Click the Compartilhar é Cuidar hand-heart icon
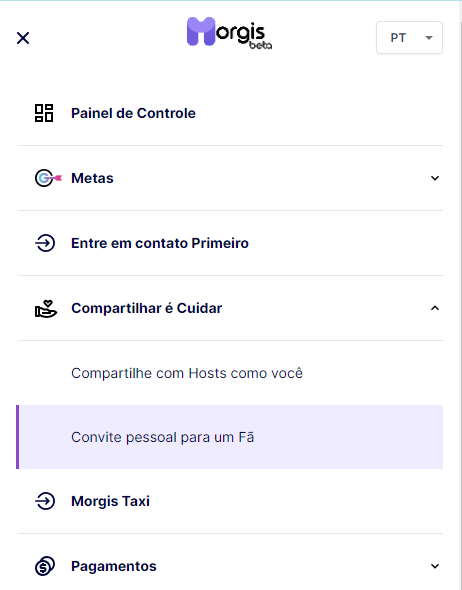Image resolution: width=462 pixels, height=590 pixels. pyautogui.click(x=46, y=309)
